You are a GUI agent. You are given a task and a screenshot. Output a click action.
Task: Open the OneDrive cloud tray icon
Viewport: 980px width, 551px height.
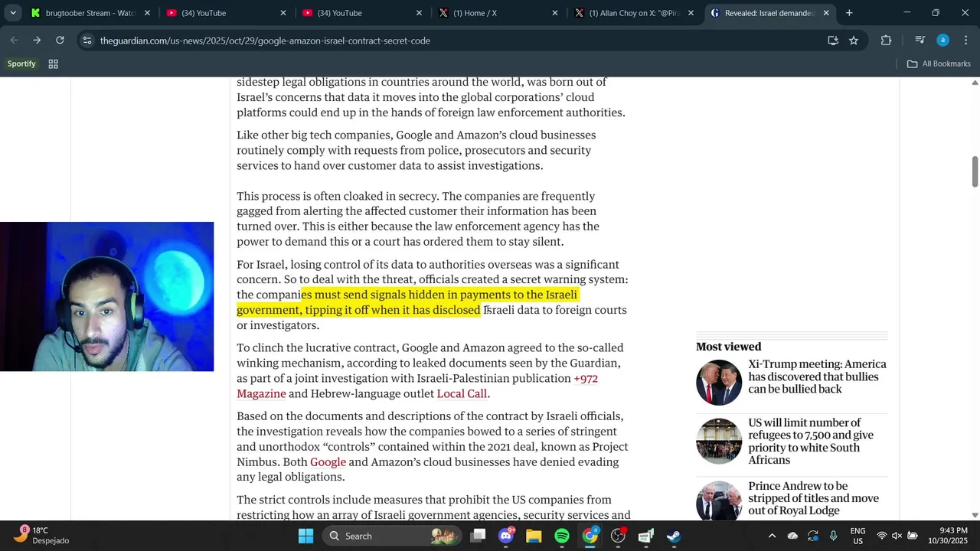coord(792,536)
